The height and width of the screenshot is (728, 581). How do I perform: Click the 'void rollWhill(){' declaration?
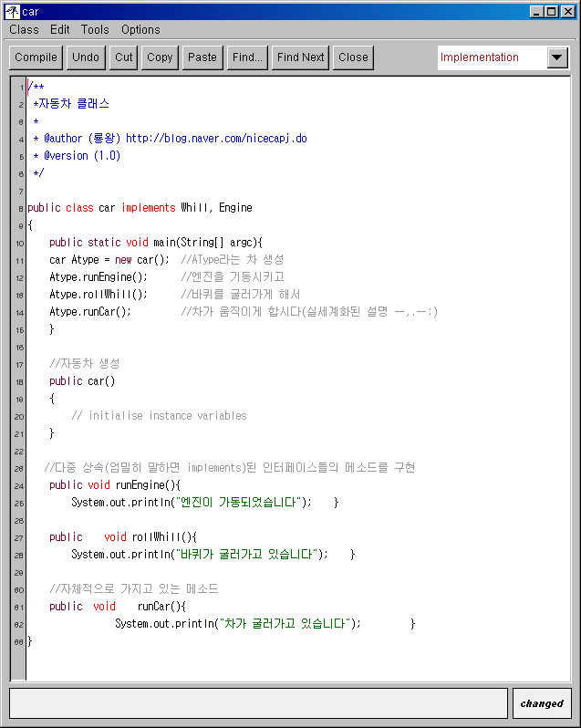click(x=150, y=537)
